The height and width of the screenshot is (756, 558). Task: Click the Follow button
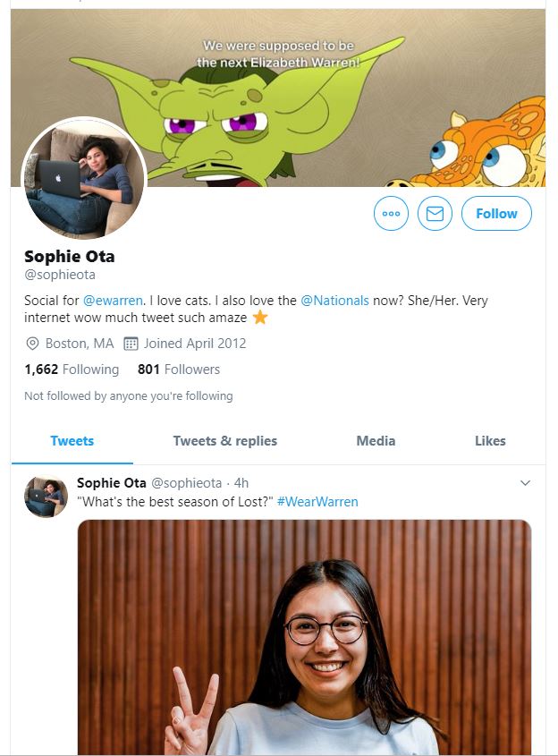(496, 214)
